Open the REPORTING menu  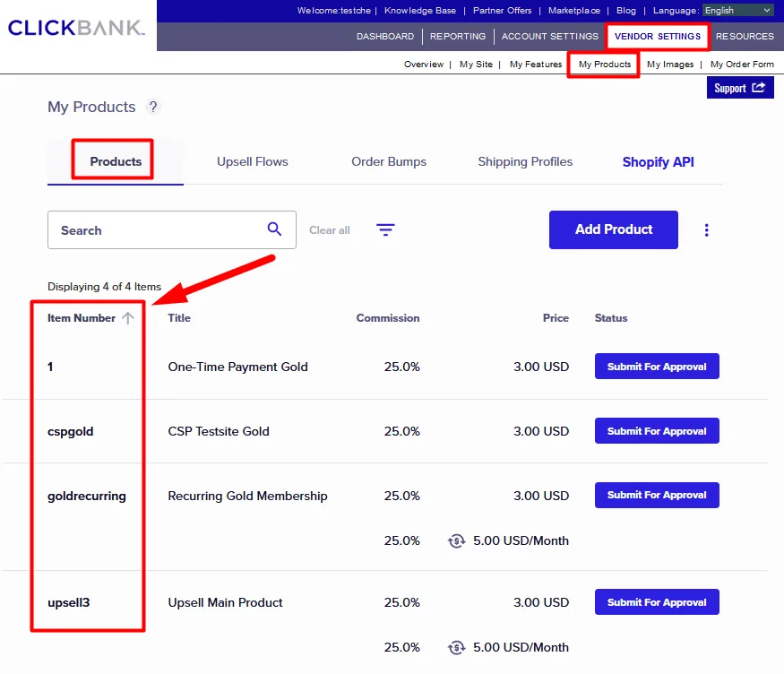458,37
